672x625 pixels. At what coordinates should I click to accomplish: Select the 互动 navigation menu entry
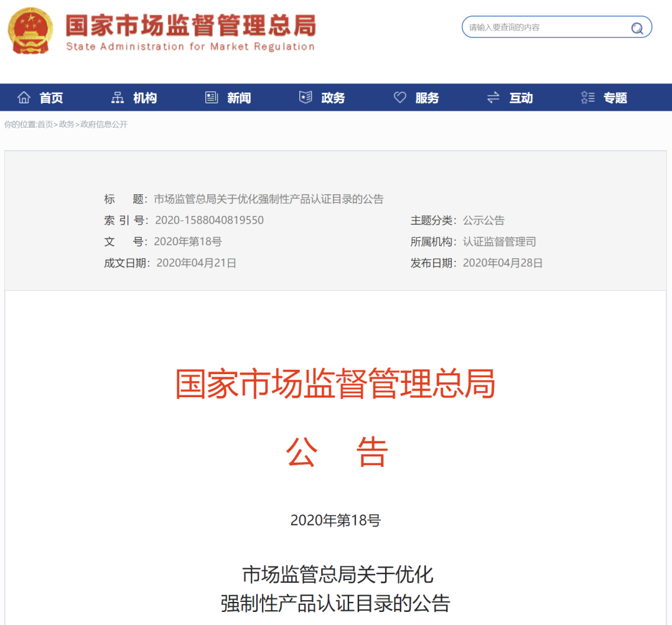(521, 98)
